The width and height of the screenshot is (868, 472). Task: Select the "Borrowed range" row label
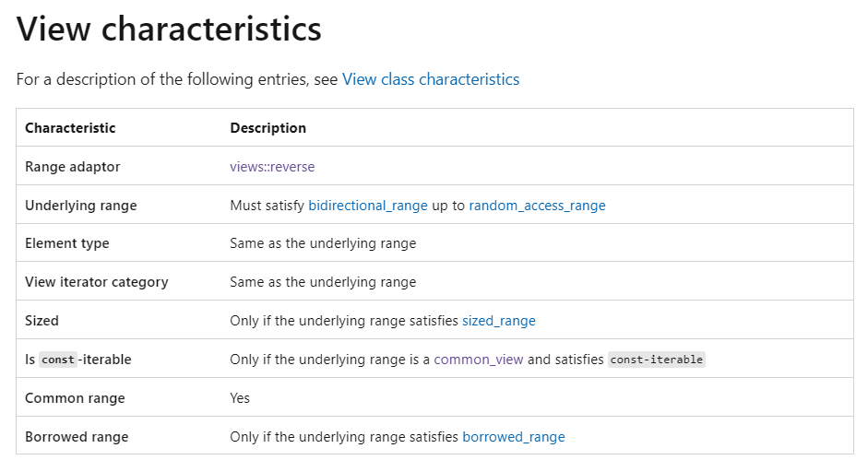pyautogui.click(x=77, y=437)
